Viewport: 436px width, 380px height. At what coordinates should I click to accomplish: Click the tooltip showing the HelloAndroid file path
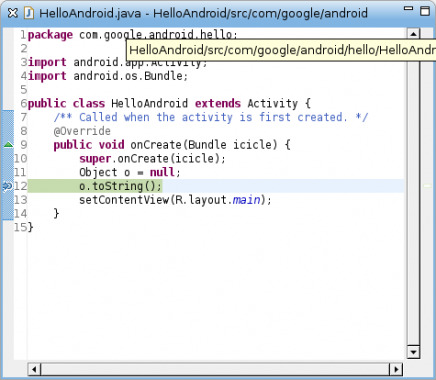click(x=281, y=50)
